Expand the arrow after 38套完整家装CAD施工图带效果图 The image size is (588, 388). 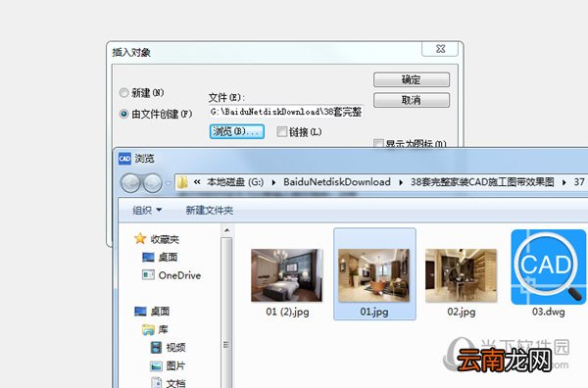pos(564,182)
